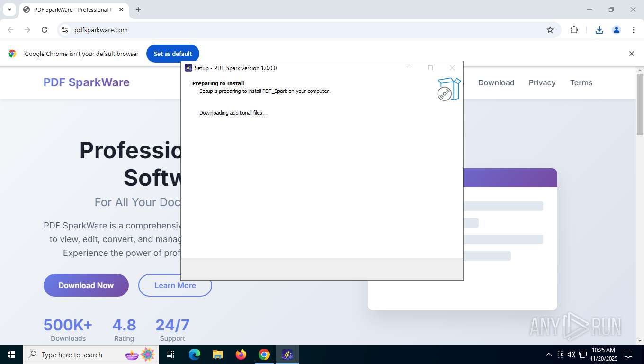This screenshot has height=364, width=644.
Task: Show hidden tray icons chevron
Action: [x=549, y=355]
